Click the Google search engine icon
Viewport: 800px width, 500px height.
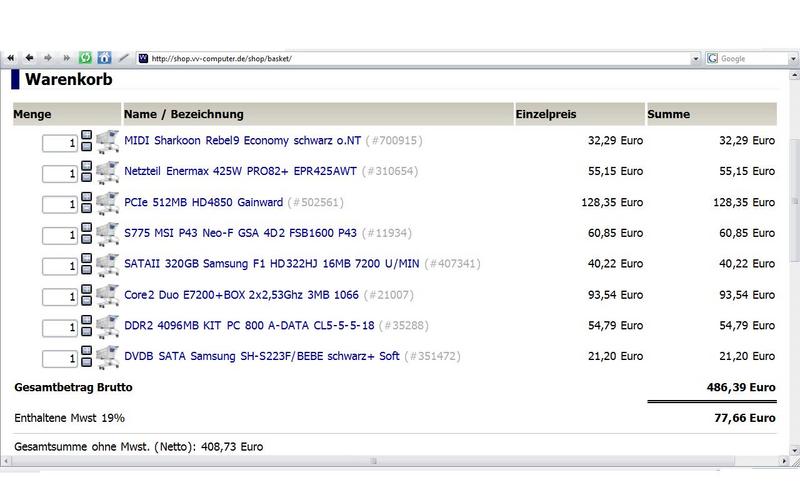[x=712, y=58]
